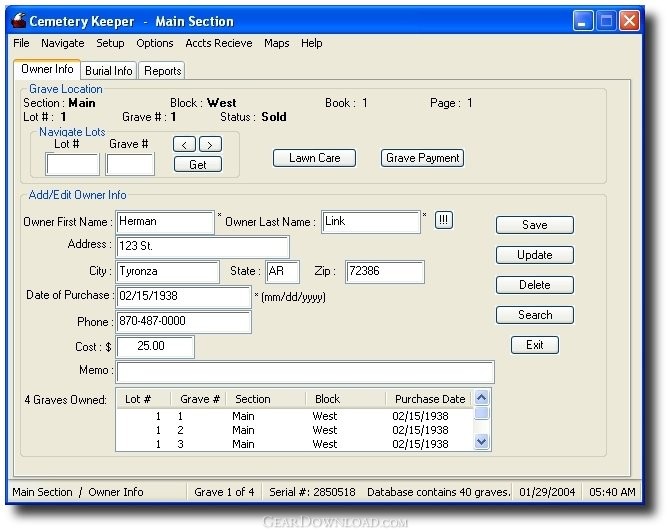Open the File menu
Screen dimensions: 670x530
point(21,43)
